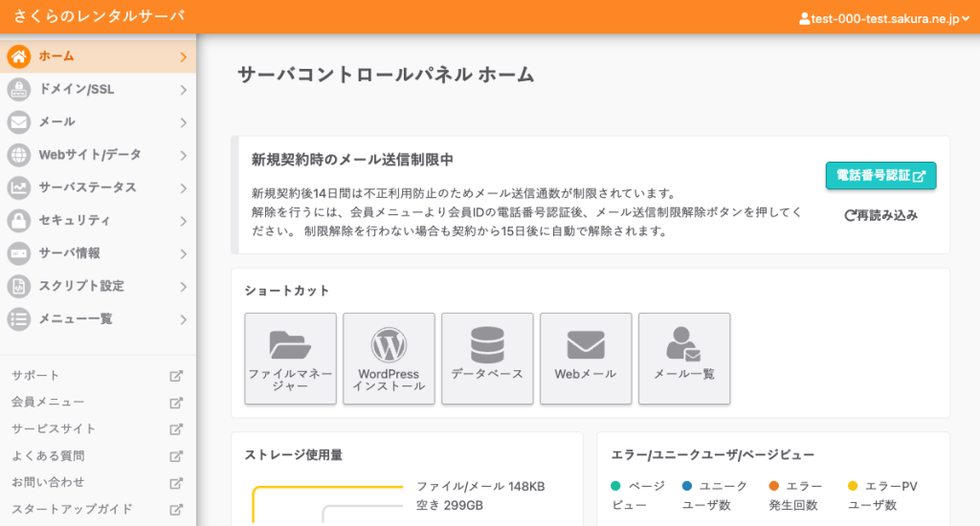This screenshot has width=980, height=526.
Task: Expand the ドメイン/SSL chevron
Action: pos(183,90)
